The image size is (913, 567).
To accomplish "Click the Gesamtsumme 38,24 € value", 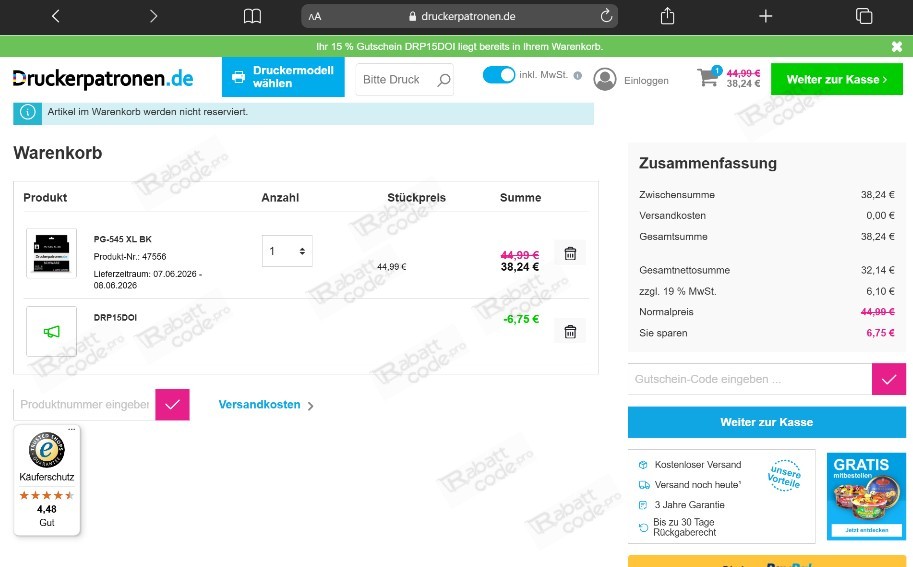I will point(877,236).
